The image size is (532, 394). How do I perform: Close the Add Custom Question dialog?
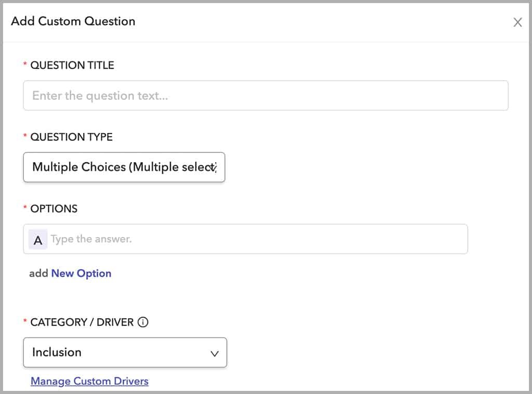(x=517, y=22)
